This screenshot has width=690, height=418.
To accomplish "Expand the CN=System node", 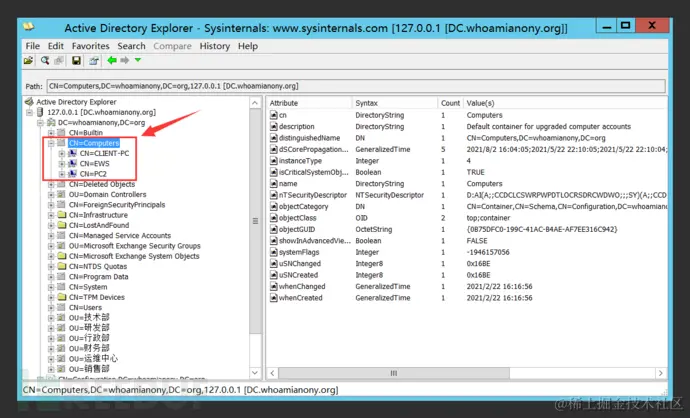I will coord(51,287).
